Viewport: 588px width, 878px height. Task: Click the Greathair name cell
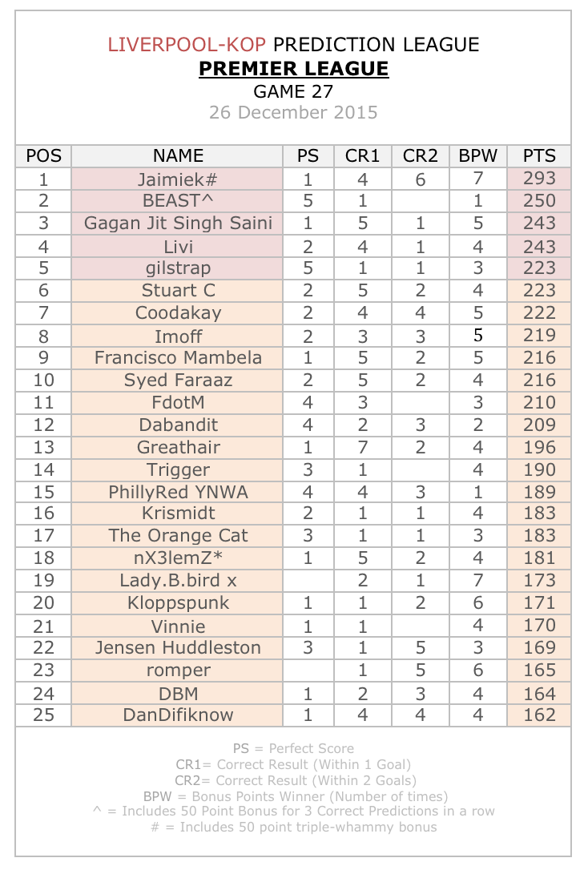tap(178, 447)
